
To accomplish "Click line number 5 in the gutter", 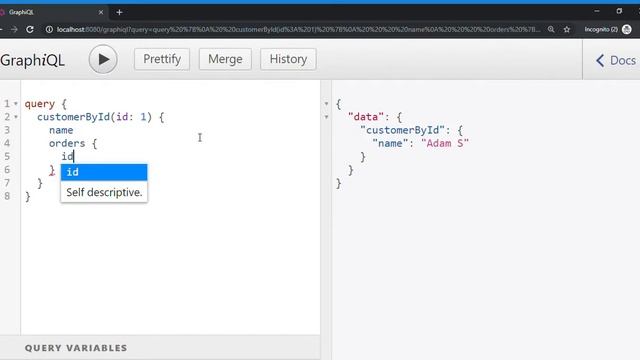I will pyautogui.click(x=7, y=156).
